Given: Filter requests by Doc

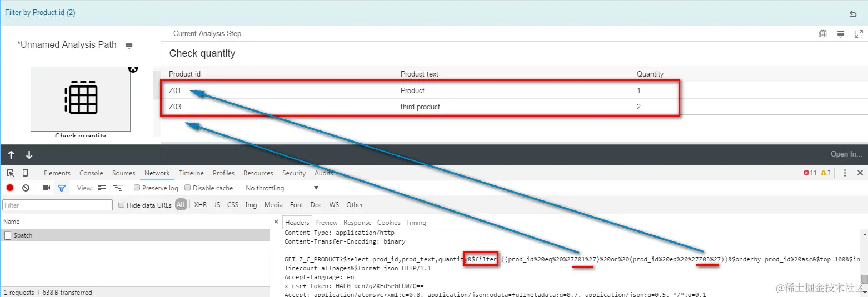Looking at the screenshot, I should (316, 205).
